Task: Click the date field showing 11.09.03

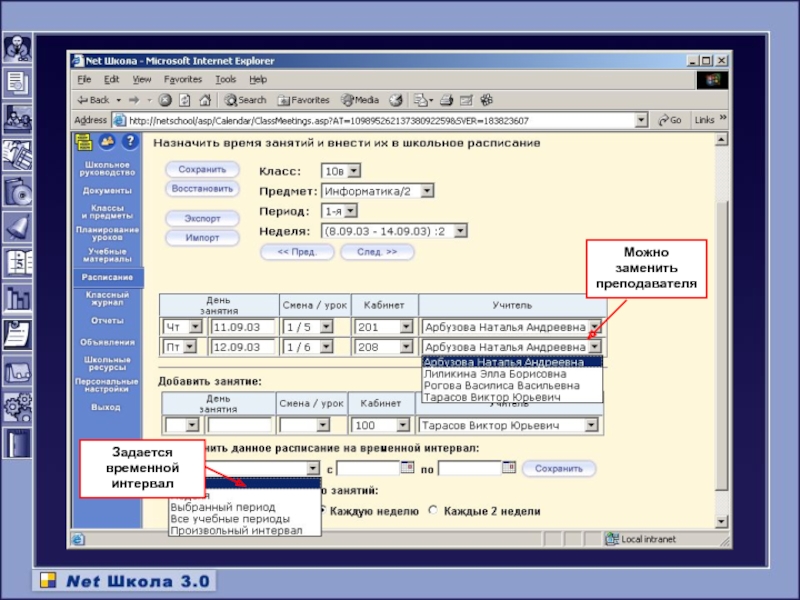Action: pos(242,326)
